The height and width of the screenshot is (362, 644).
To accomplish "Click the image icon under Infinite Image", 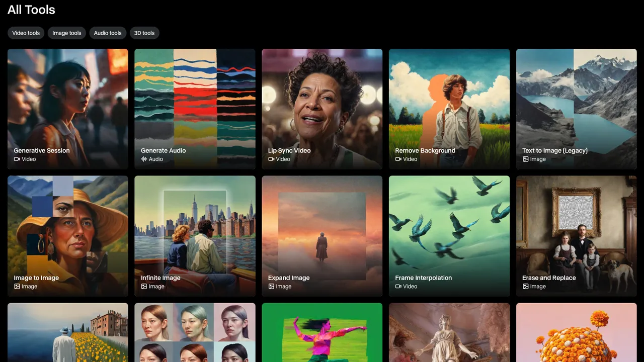I will pos(144,286).
